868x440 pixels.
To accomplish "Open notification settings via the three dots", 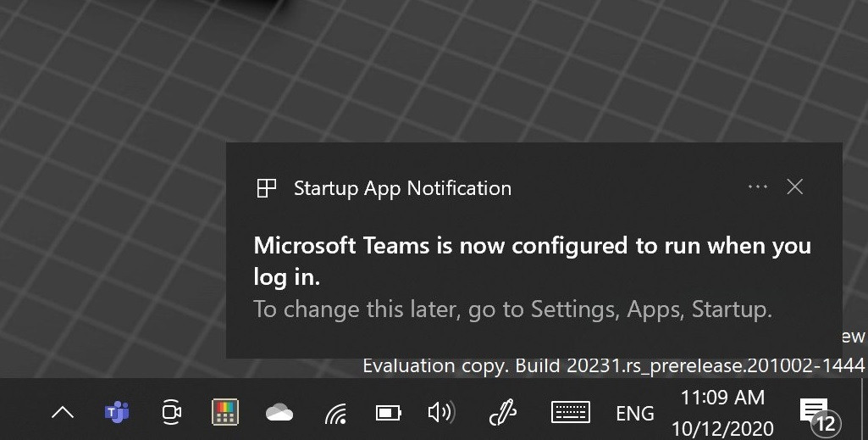I will pyautogui.click(x=757, y=187).
